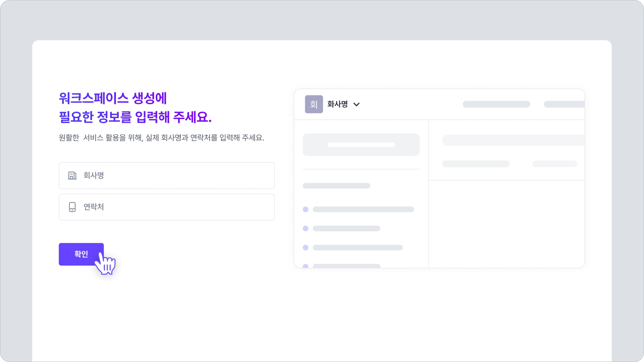644x362 pixels.
Task: Expand the chevron next to 화사명
Action: 356,104
